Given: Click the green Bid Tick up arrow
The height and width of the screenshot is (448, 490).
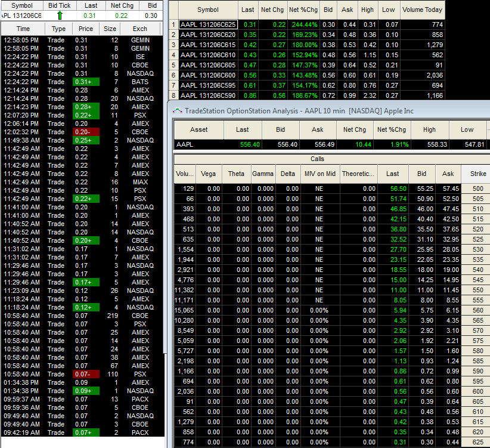Looking at the screenshot, I should 60,16.
